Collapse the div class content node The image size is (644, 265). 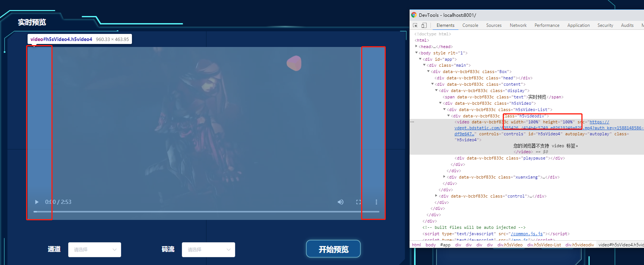[x=433, y=84]
